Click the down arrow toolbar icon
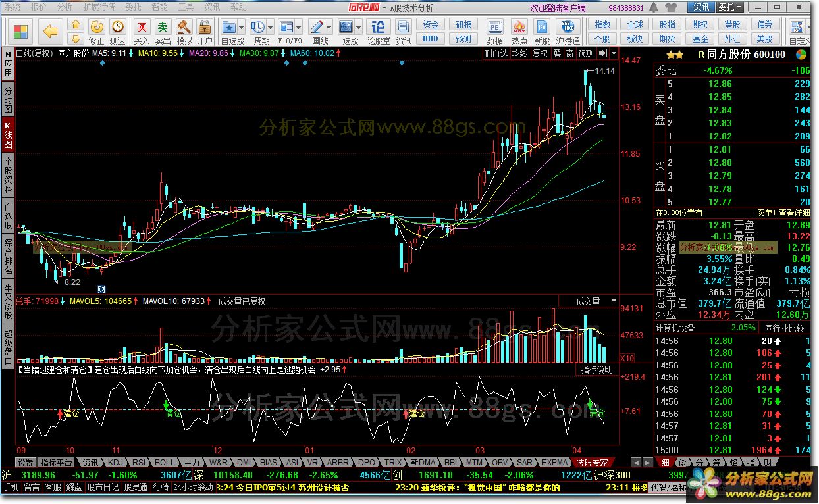This screenshot has height=504, width=819. pos(76,38)
